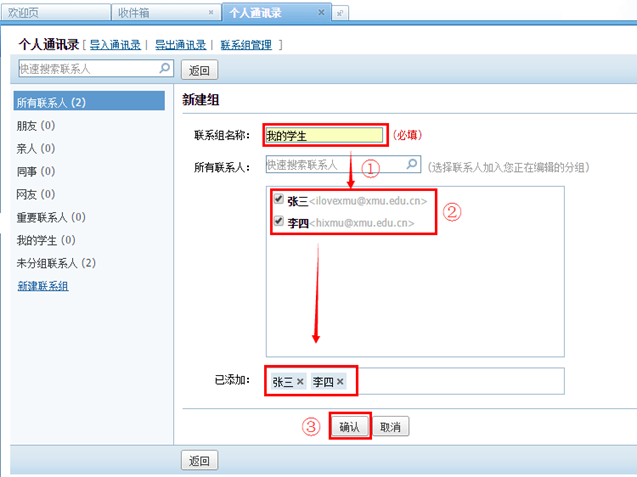
Task: Close the 收件箱 tab
Action: [210, 12]
